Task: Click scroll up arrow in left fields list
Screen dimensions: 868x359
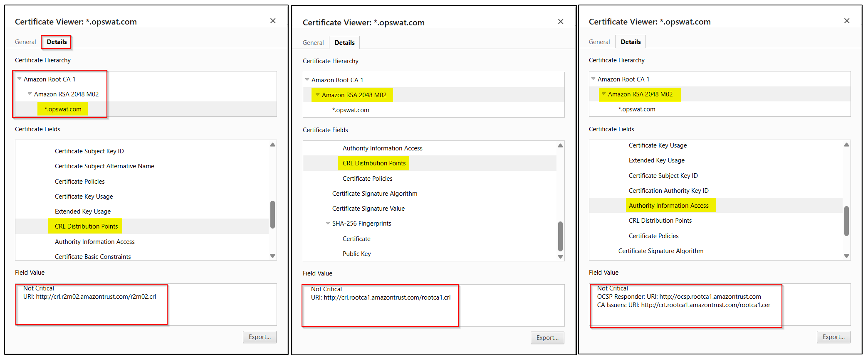Action: tap(272, 145)
